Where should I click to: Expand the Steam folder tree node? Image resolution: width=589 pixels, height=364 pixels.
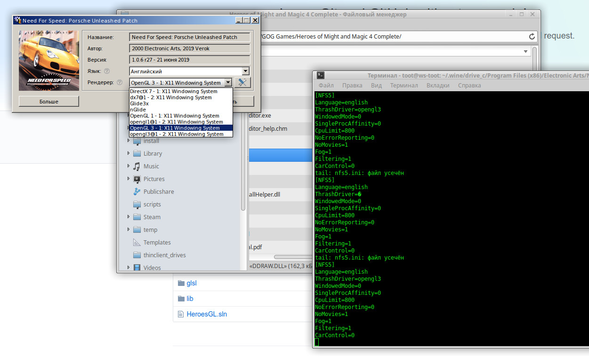129,217
